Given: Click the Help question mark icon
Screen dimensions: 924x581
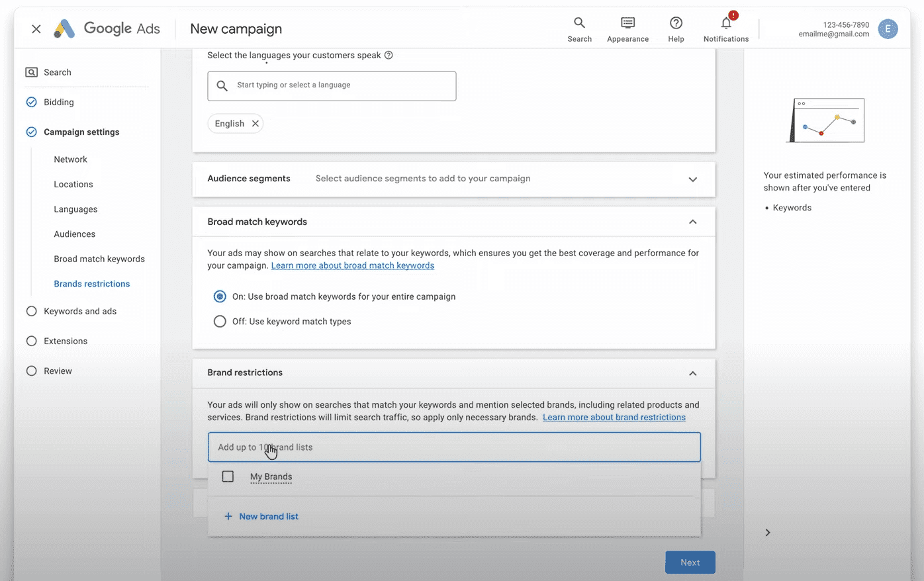Looking at the screenshot, I should coord(676,23).
